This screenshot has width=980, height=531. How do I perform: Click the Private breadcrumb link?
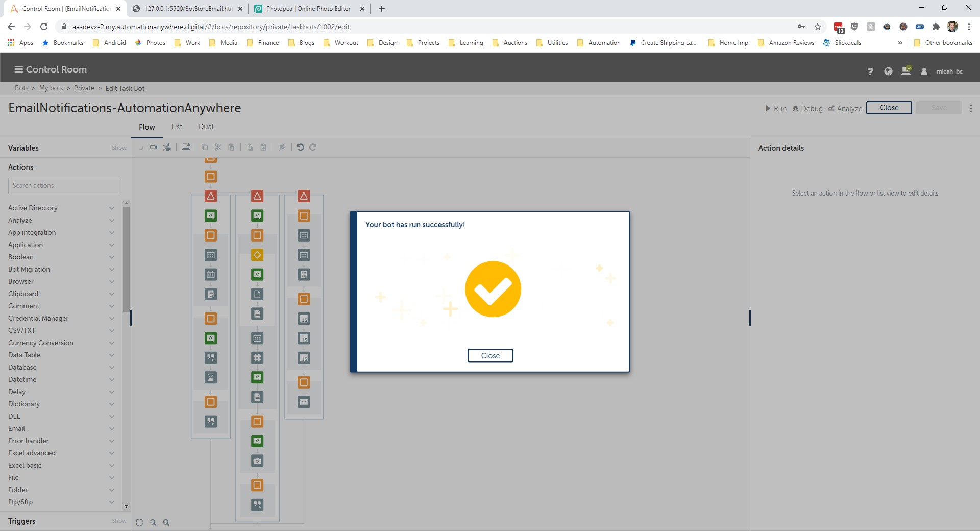pos(84,88)
